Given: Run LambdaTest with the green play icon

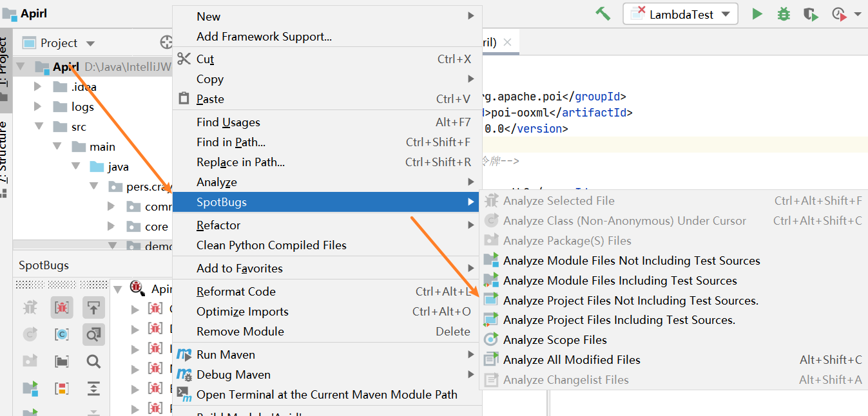Looking at the screenshot, I should tap(757, 14).
